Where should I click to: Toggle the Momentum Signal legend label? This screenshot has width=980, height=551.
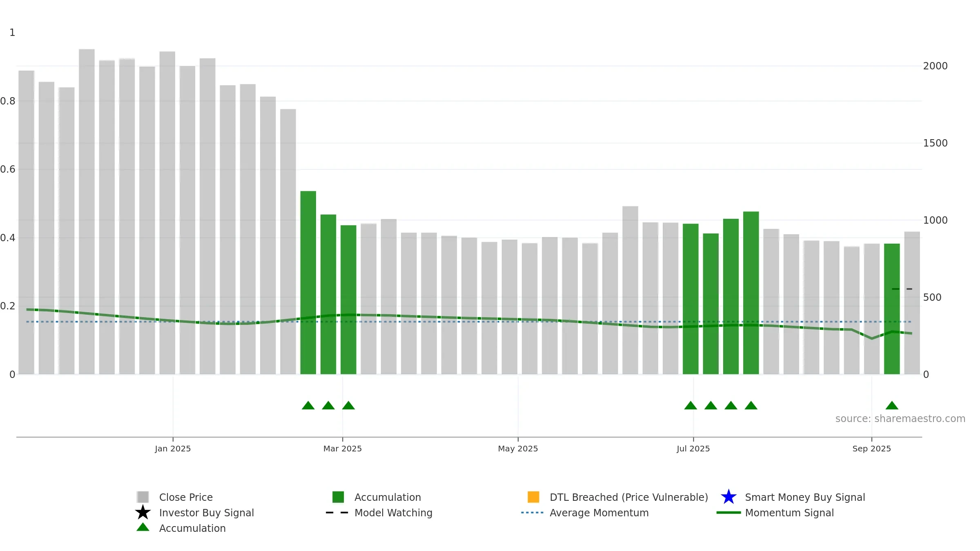pyautogui.click(x=789, y=513)
